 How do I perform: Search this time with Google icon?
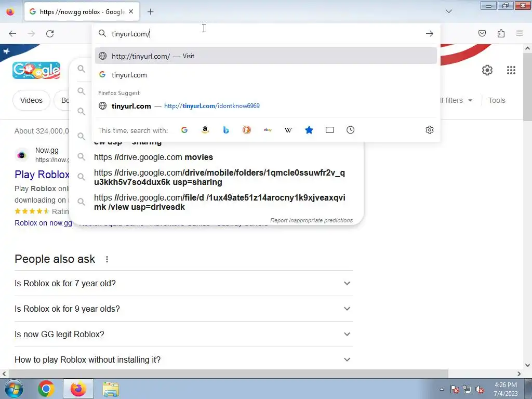coord(184,130)
